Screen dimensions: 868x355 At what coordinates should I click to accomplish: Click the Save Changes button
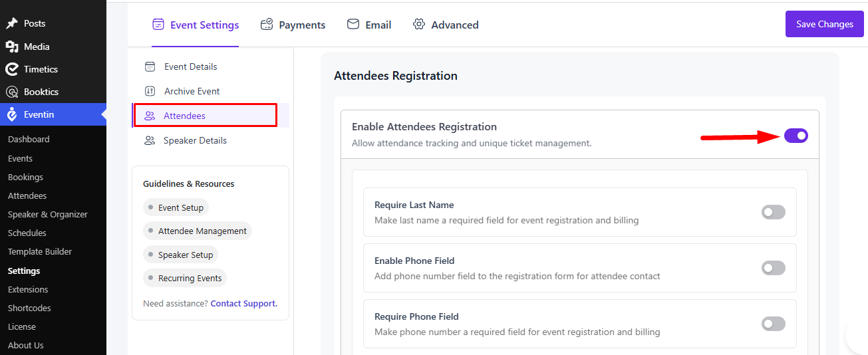click(x=825, y=24)
